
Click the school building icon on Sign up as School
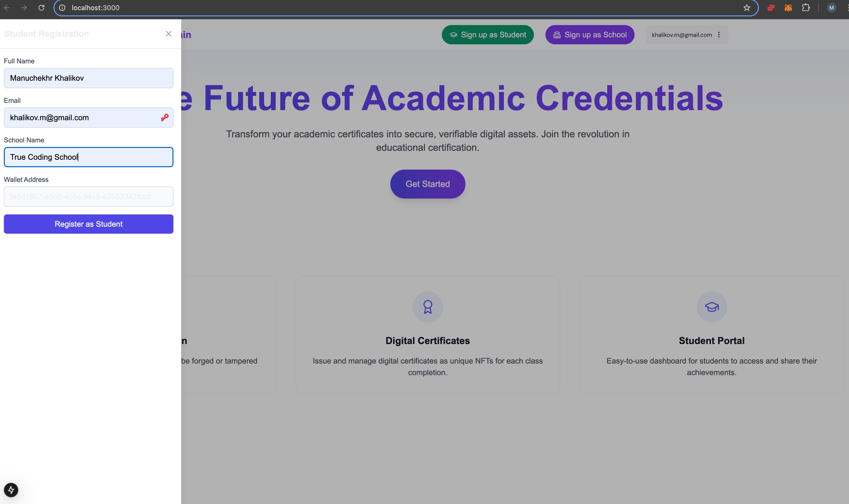pyautogui.click(x=557, y=34)
